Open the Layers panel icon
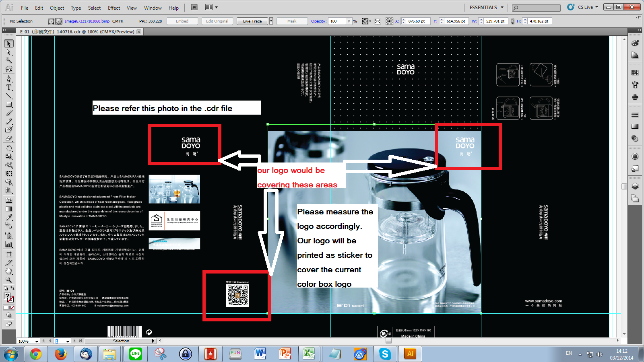Image resolution: width=644 pixels, height=362 pixels. pyautogui.click(x=635, y=186)
